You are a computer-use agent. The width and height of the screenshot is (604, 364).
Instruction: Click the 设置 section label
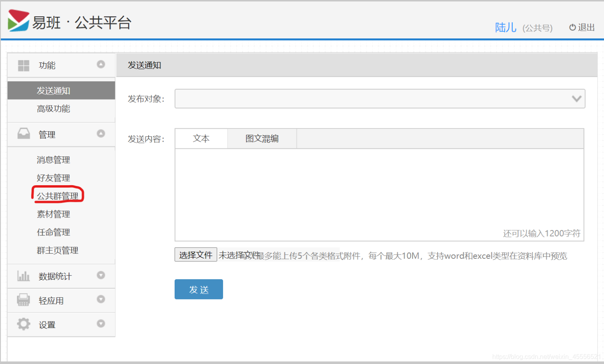[x=47, y=325]
